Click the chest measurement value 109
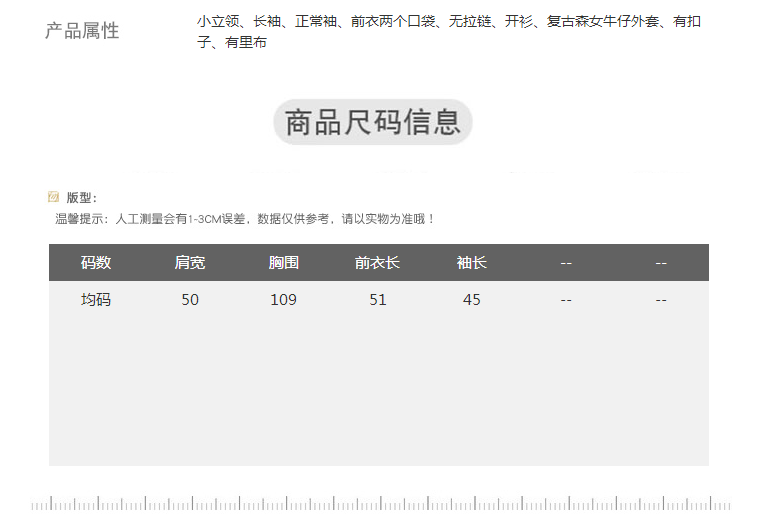The image size is (780, 519). [x=284, y=299]
